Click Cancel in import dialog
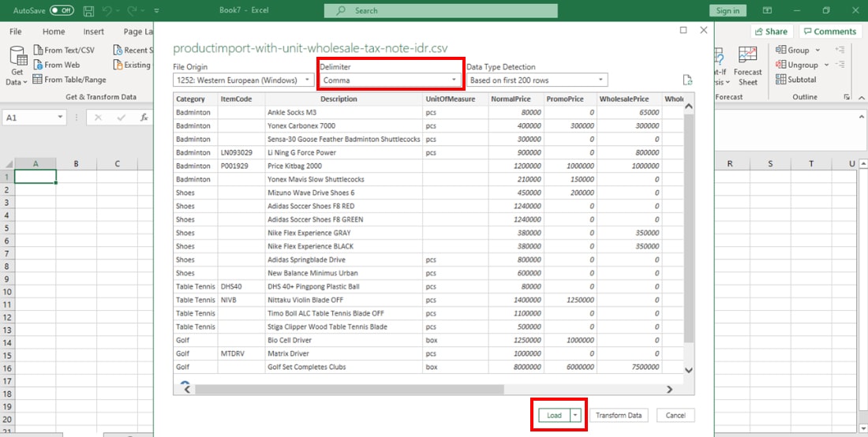 click(x=675, y=416)
